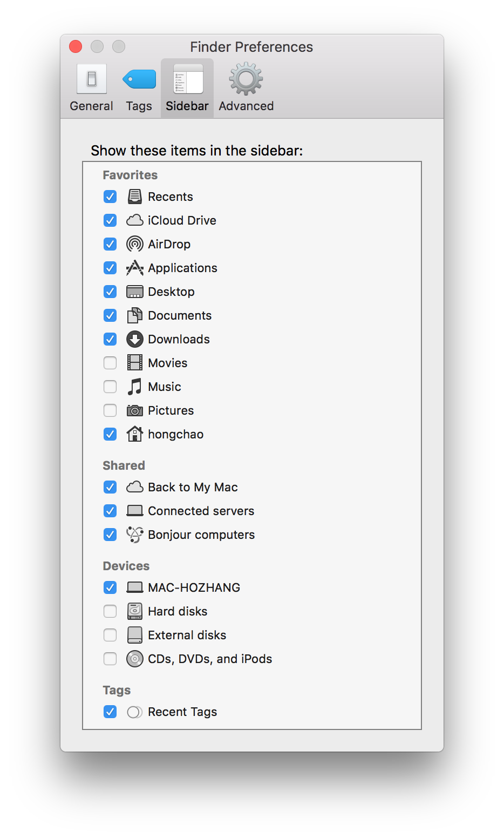Click the Recents icon
Image resolution: width=504 pixels, height=838 pixels.
point(134,197)
